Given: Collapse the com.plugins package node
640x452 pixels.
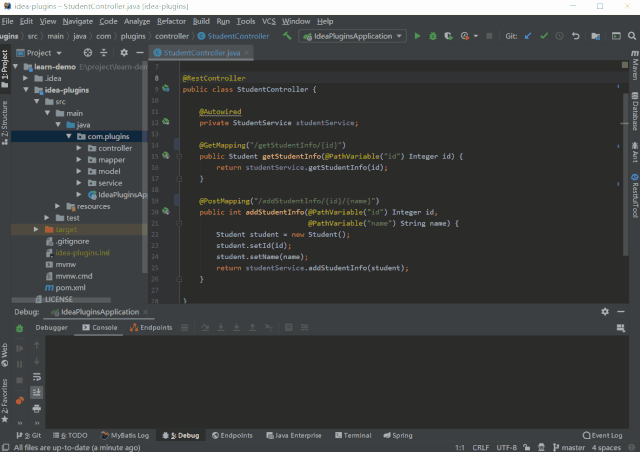Looking at the screenshot, I should pos(67,136).
